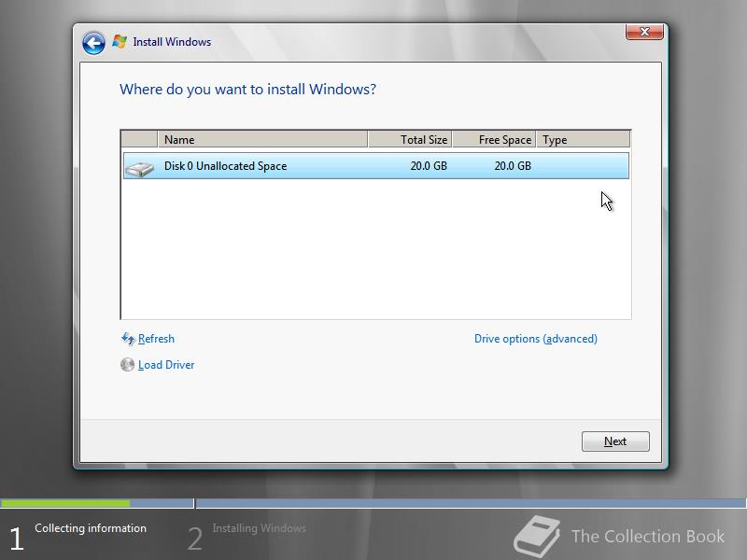The width and height of the screenshot is (747, 560).
Task: Click the hard disk icon for Disk 0
Action: [139, 169]
